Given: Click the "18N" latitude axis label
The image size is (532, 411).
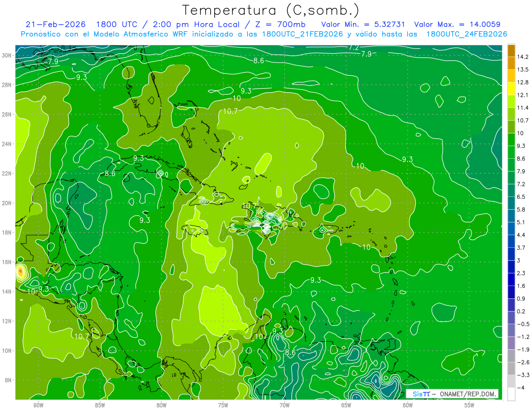Looking at the screenshot, I should 7,232.
